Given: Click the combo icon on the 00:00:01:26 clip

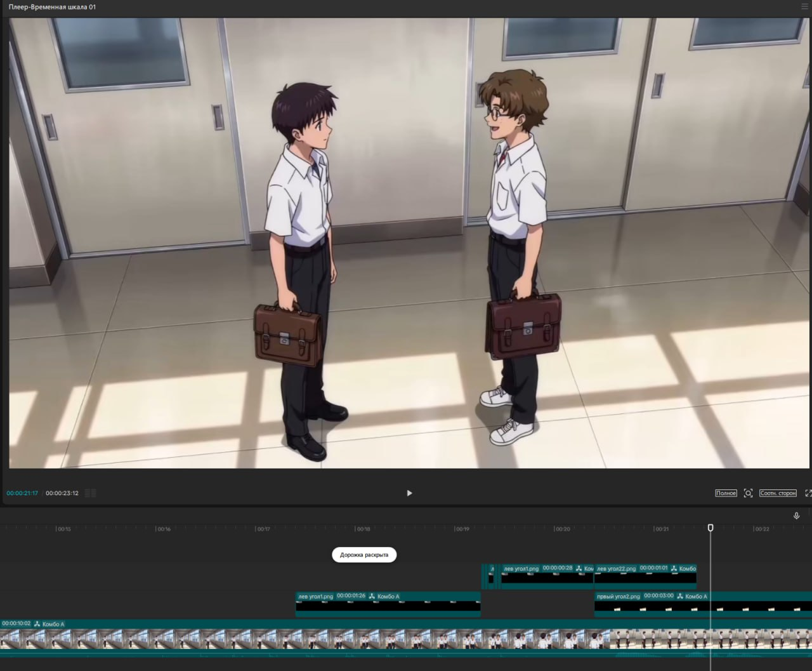Looking at the screenshot, I should tap(372, 596).
